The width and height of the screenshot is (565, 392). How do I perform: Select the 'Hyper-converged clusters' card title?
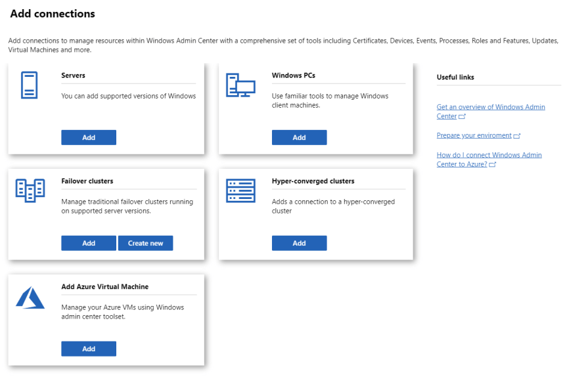pyautogui.click(x=313, y=181)
